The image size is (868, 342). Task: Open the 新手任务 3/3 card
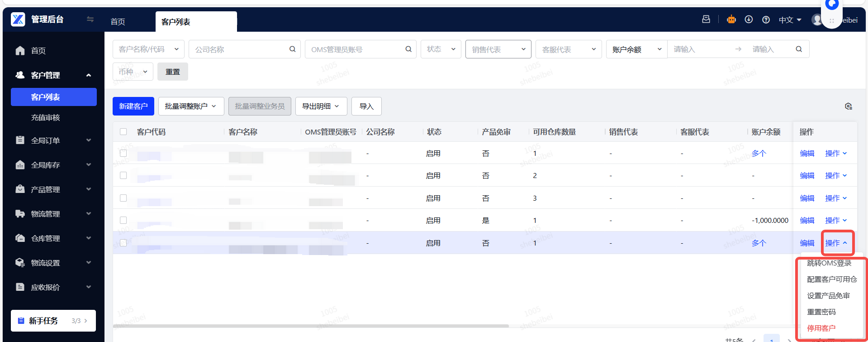click(53, 321)
